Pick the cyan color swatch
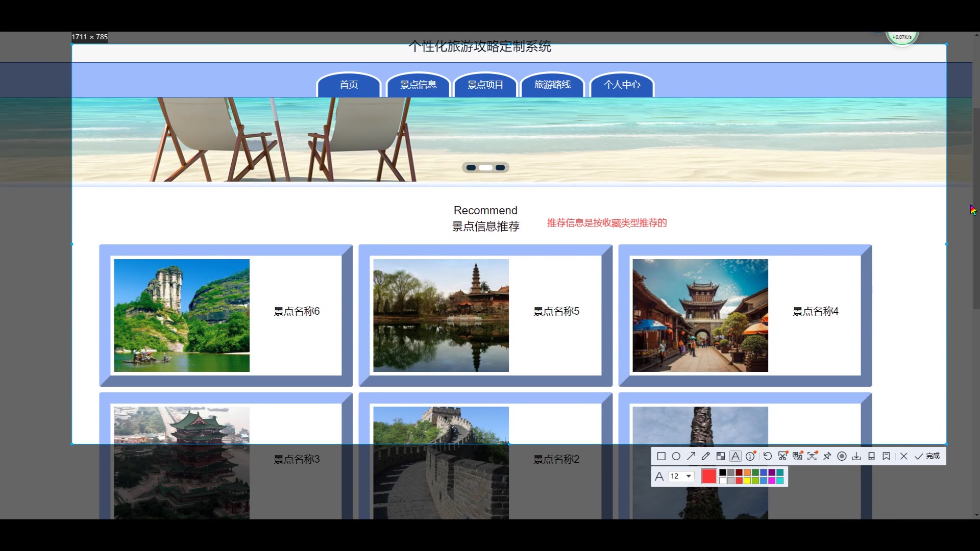Screen dimensions: 980x551 [780, 481]
